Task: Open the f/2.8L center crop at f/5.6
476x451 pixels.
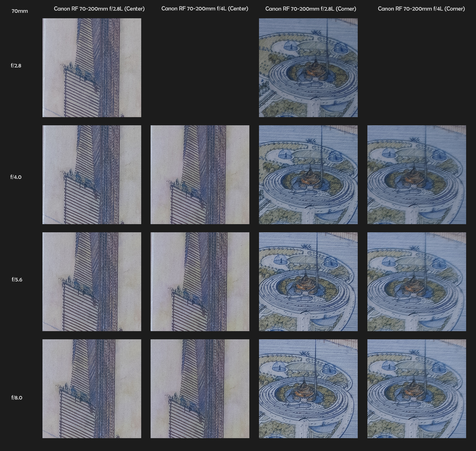Action: pyautogui.click(x=92, y=282)
